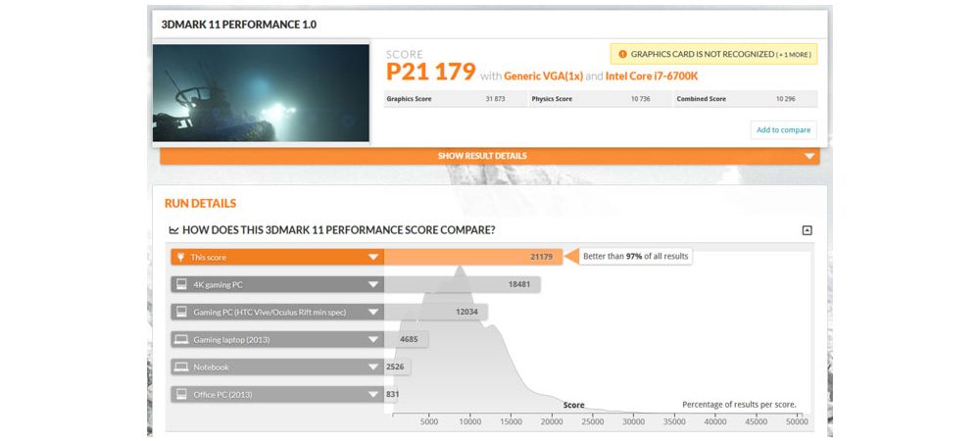The image size is (980, 441).
Task: Open the Generic VGA(1x) link
Action: click(x=543, y=75)
